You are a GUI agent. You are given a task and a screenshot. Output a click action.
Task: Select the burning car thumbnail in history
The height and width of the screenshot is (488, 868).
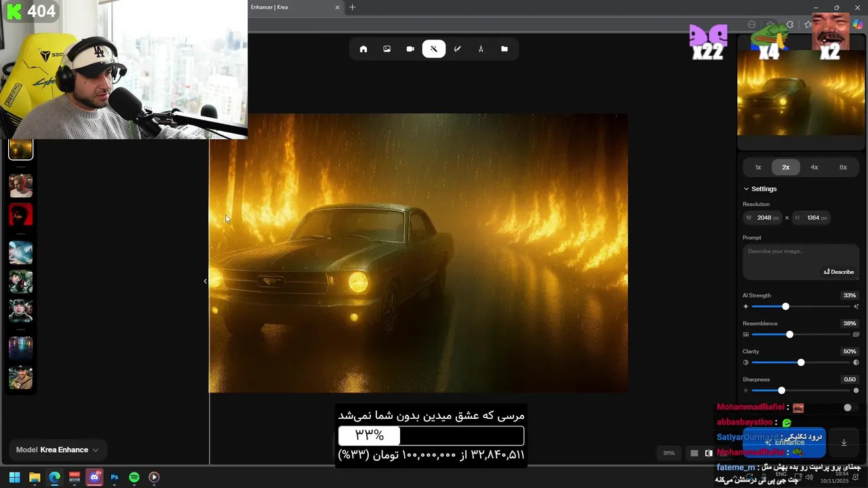click(21, 149)
